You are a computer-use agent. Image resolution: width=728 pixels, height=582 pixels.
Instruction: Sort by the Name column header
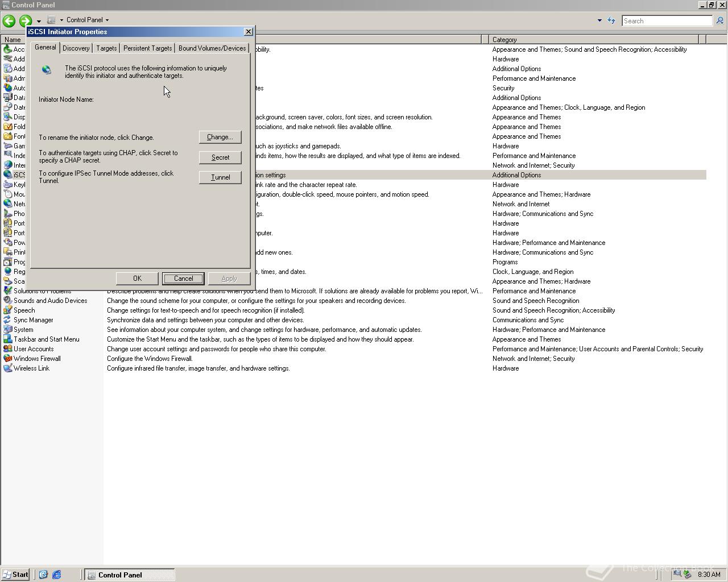point(13,40)
